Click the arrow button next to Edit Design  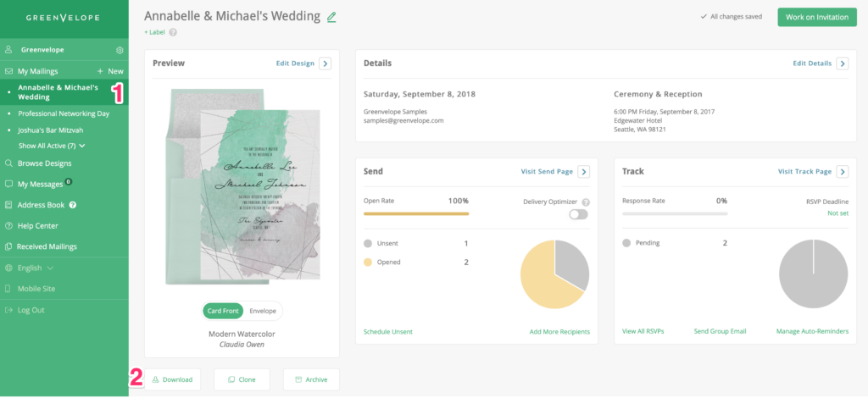pyautogui.click(x=325, y=64)
